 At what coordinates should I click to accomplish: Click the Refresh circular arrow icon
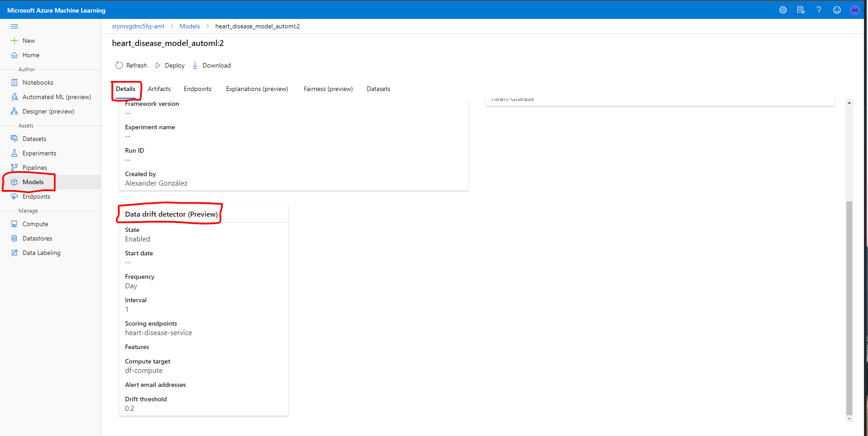pyautogui.click(x=119, y=65)
